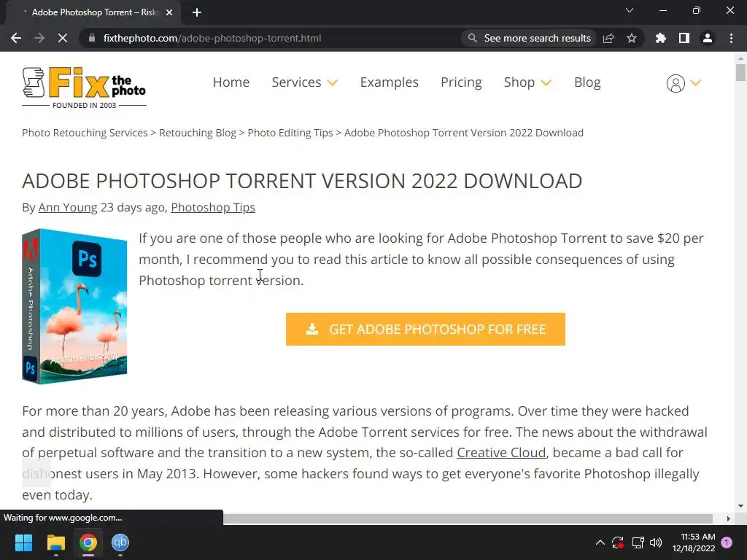747x560 pixels.
Task: Click the share page icon in address bar
Action: (608, 38)
